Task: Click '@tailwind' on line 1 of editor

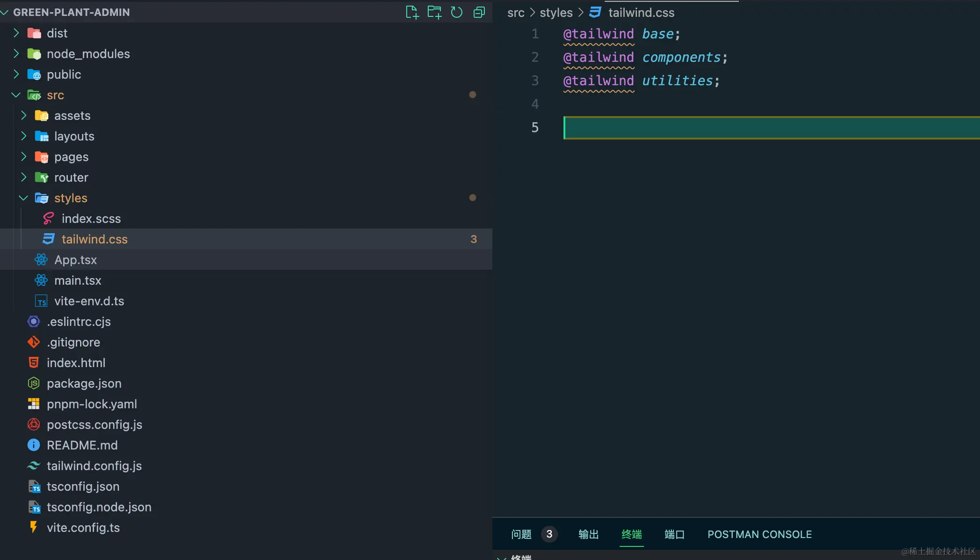Action: (x=599, y=34)
